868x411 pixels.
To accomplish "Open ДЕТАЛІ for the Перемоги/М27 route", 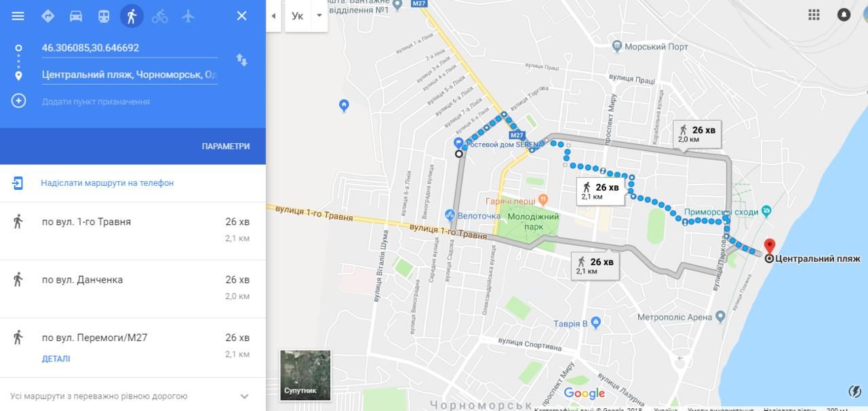I will point(56,359).
